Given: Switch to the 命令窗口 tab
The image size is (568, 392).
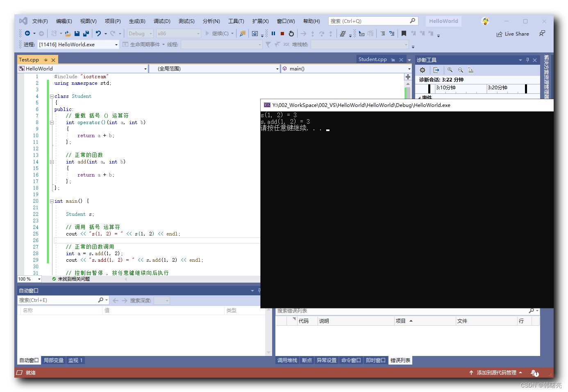Looking at the screenshot, I should click(351, 360).
